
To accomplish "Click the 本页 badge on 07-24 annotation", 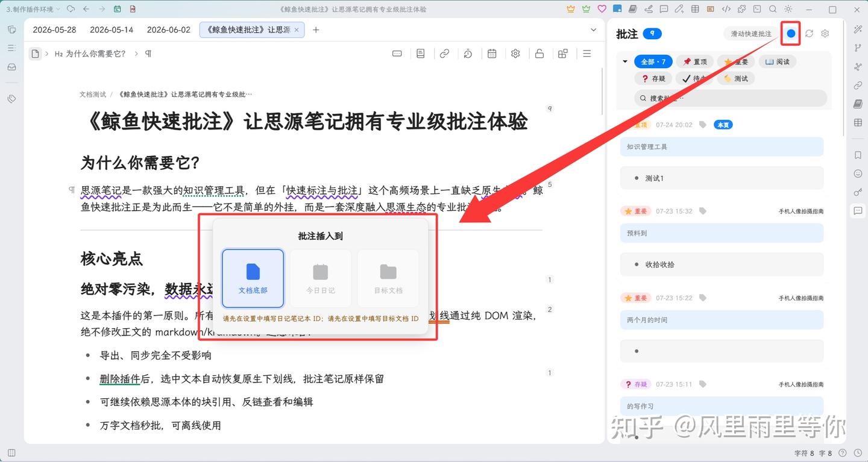I will click(723, 125).
